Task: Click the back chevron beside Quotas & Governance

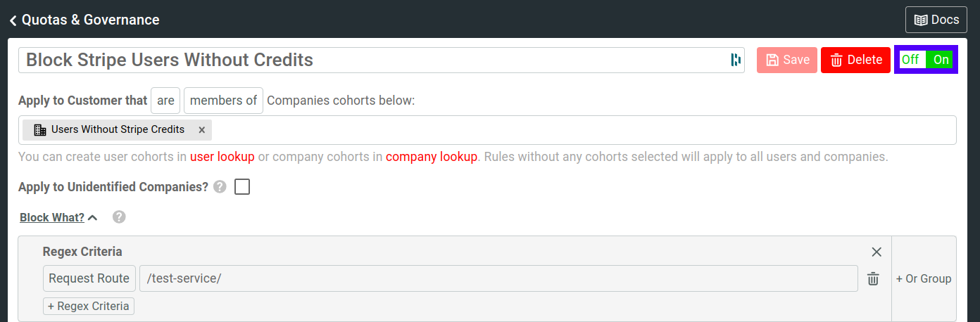Action: tap(13, 20)
